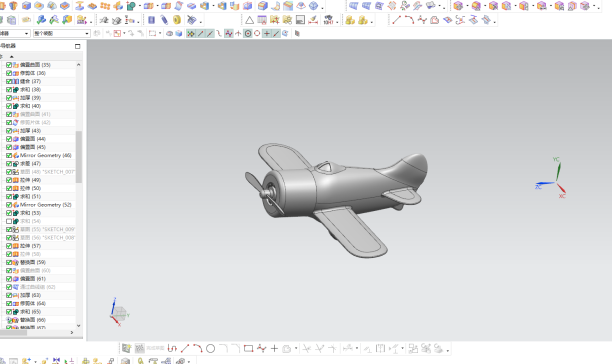Click the sketch Fillet tool

(x=223, y=348)
